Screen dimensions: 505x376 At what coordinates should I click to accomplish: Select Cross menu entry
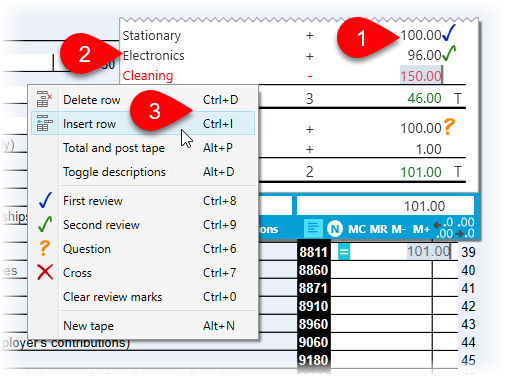point(143,272)
